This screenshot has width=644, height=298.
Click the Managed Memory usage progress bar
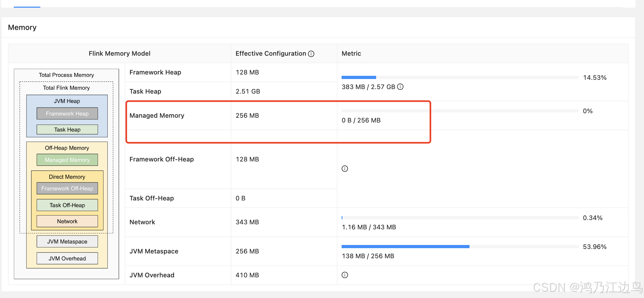(x=460, y=111)
